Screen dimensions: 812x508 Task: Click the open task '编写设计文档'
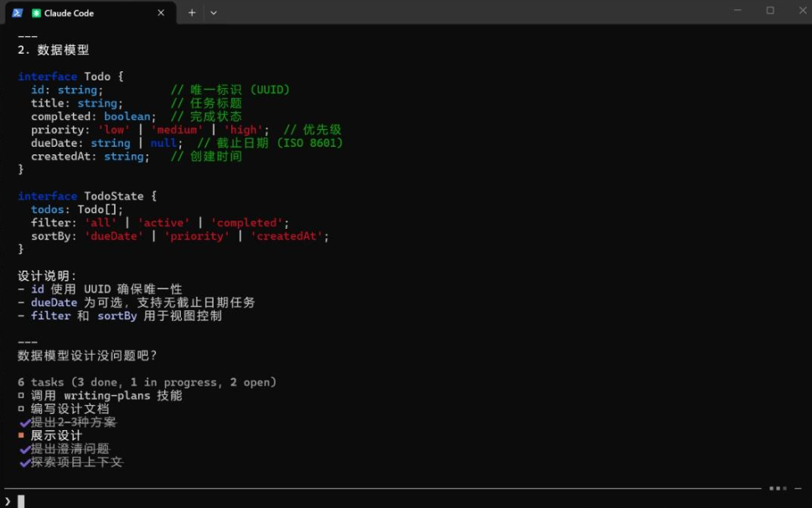(64, 409)
